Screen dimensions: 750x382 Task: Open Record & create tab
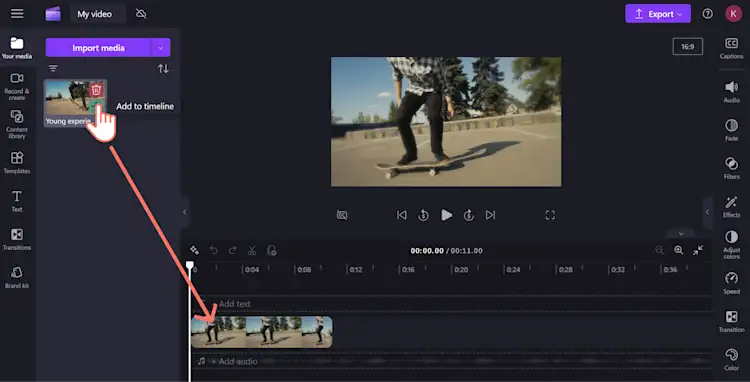coord(17,87)
